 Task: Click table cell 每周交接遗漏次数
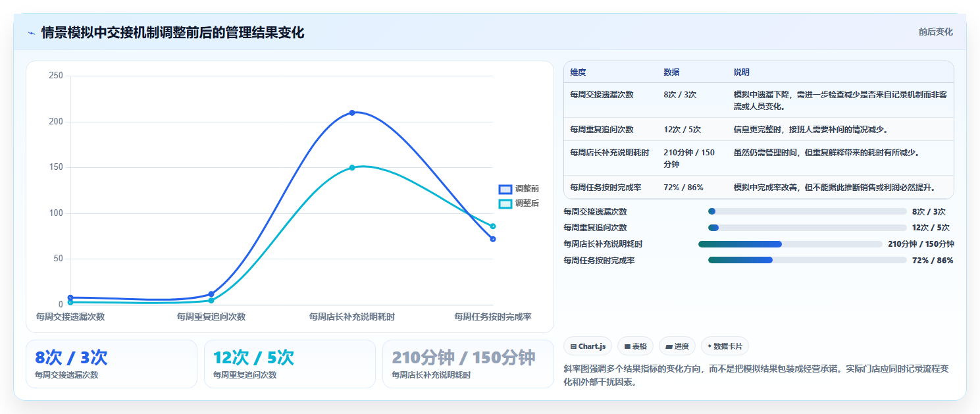602,95
